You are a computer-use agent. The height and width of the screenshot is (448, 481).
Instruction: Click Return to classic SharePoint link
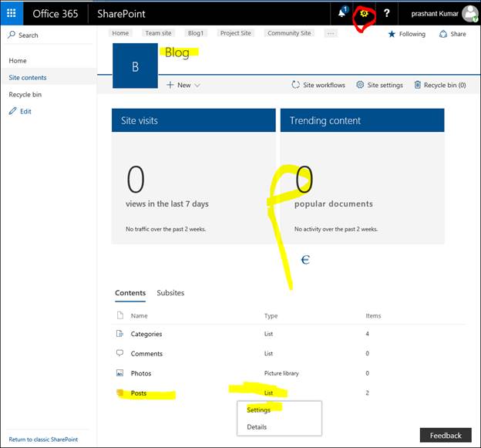coord(43,440)
